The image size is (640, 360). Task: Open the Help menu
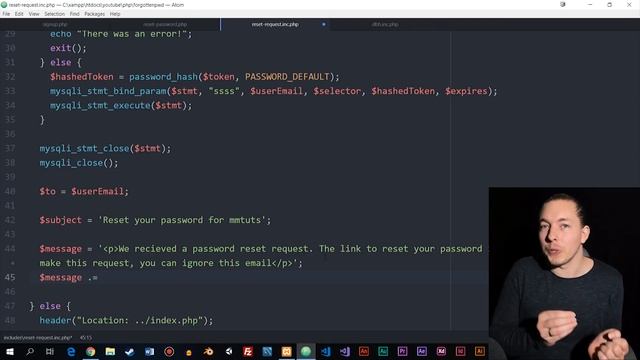(115, 14)
